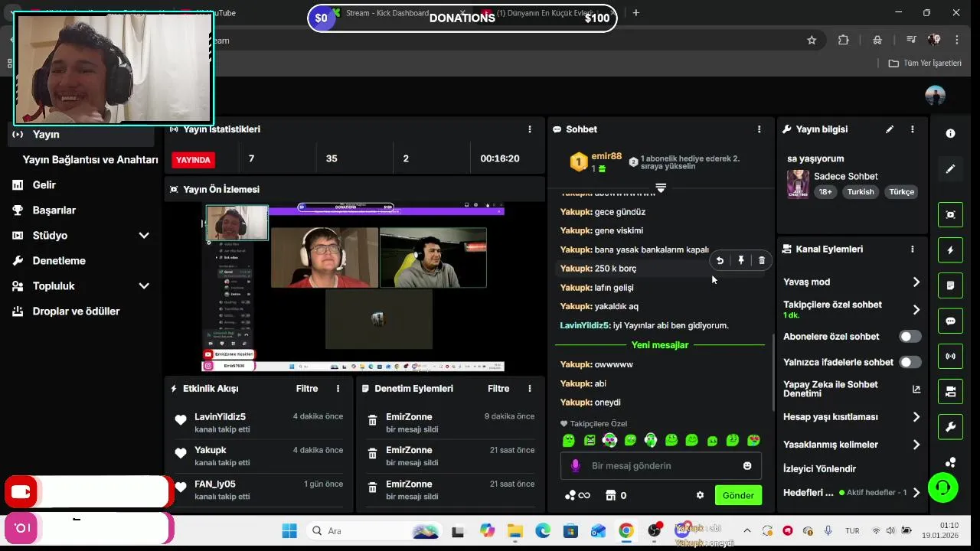Image resolution: width=980 pixels, height=551 pixels.
Task: Enable Abonelere özel sohbet toggle
Action: point(910,337)
